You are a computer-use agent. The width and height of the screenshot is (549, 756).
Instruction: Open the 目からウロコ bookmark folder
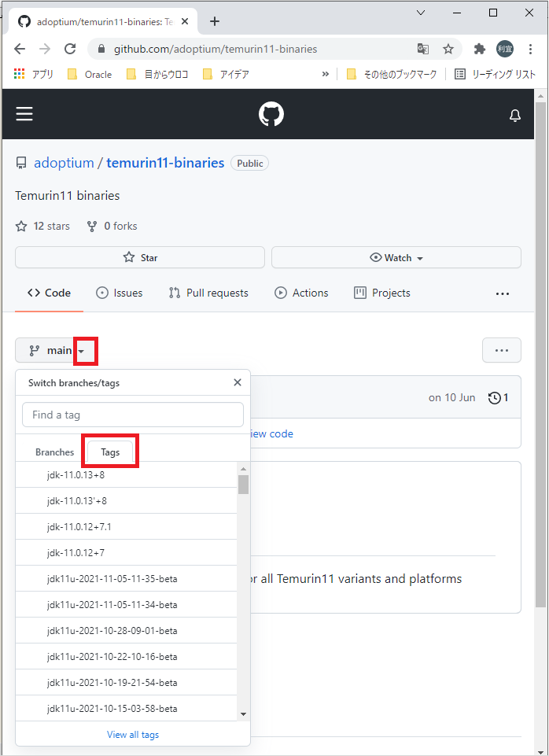(157, 74)
